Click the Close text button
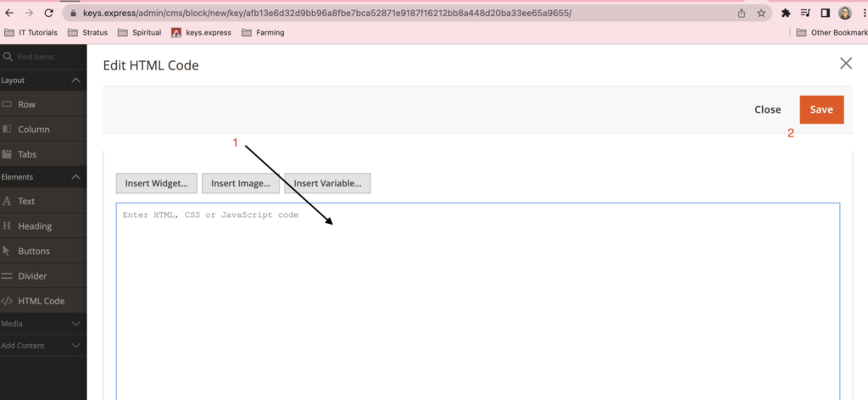Screen dimensions: 868x400 [767, 109]
